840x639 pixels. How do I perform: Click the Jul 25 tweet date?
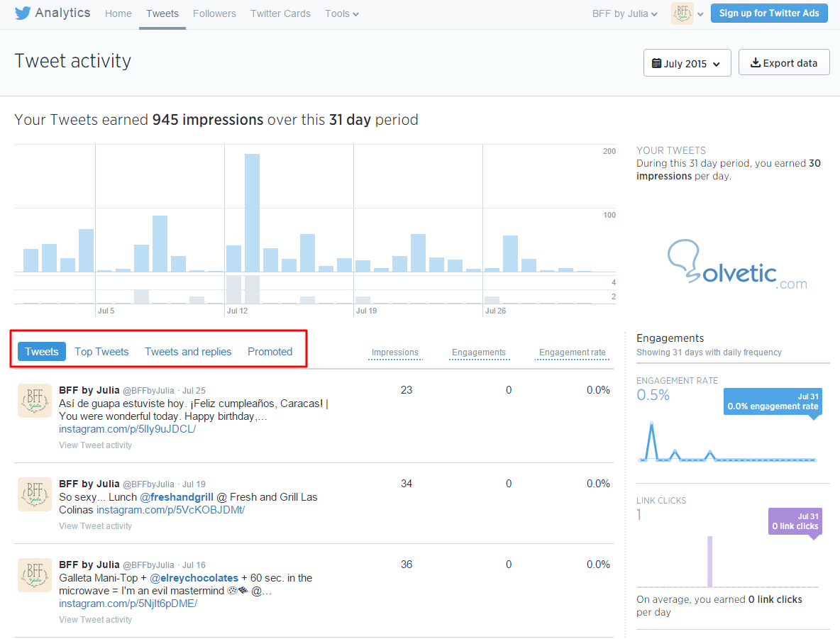point(194,391)
